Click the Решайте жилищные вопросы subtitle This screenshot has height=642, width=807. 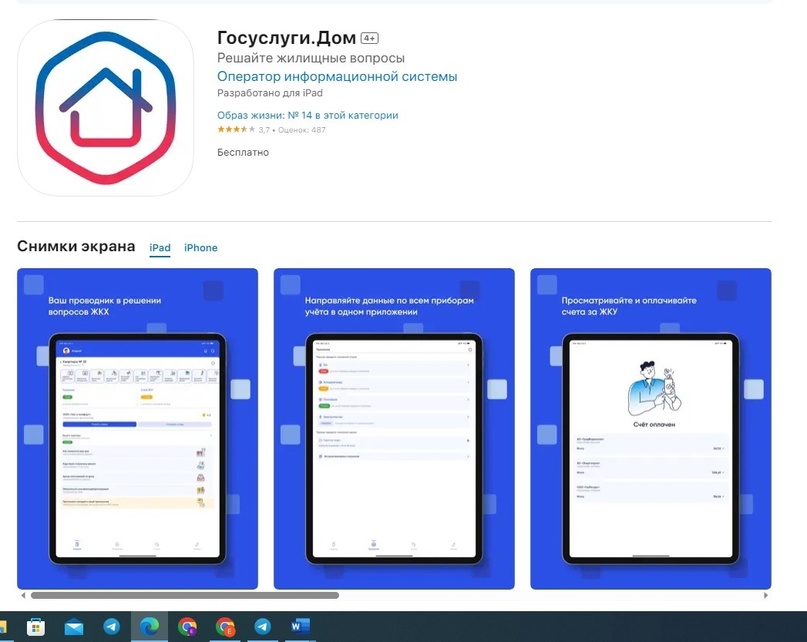click(311, 58)
